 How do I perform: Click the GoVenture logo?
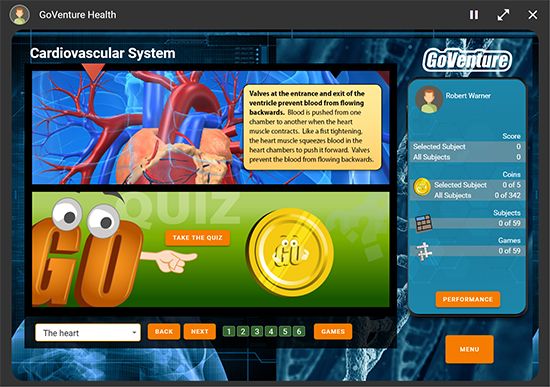click(467, 60)
